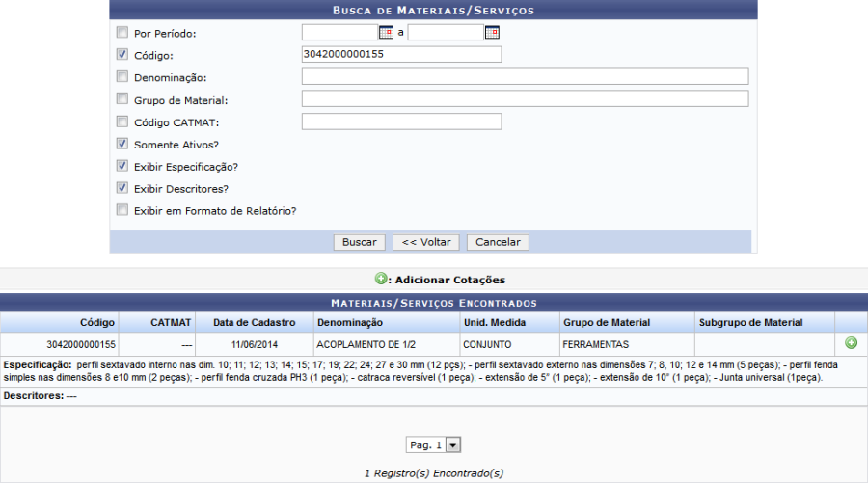Add quotation for ACOPLAMENTO DE 1/2 row

coord(851,343)
